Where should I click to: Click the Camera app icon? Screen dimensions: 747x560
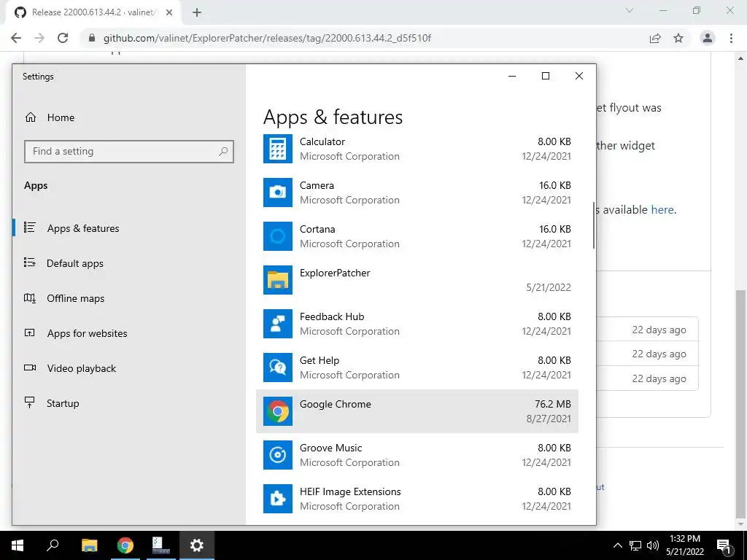pos(278,192)
